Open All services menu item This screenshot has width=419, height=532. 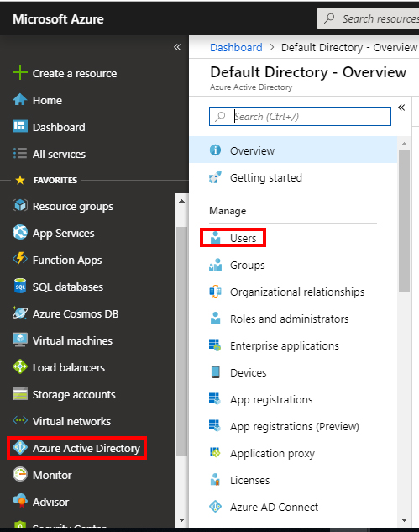pyautogui.click(x=59, y=154)
